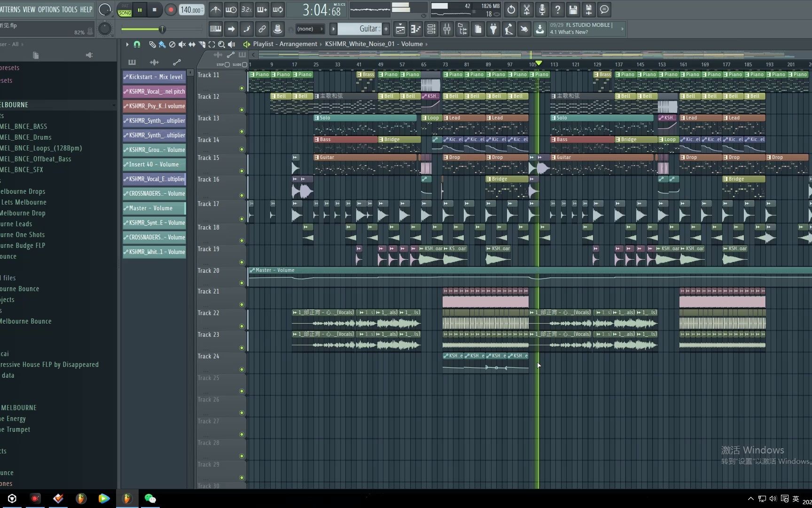Screen dimensions: 812x508
Task: Save project with the floppy disk icon
Action: (573, 9)
